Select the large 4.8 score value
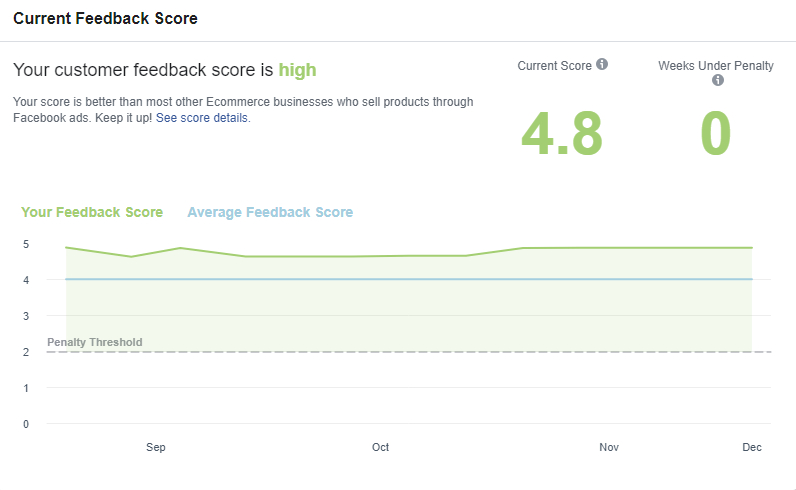796x490 pixels. pos(561,134)
